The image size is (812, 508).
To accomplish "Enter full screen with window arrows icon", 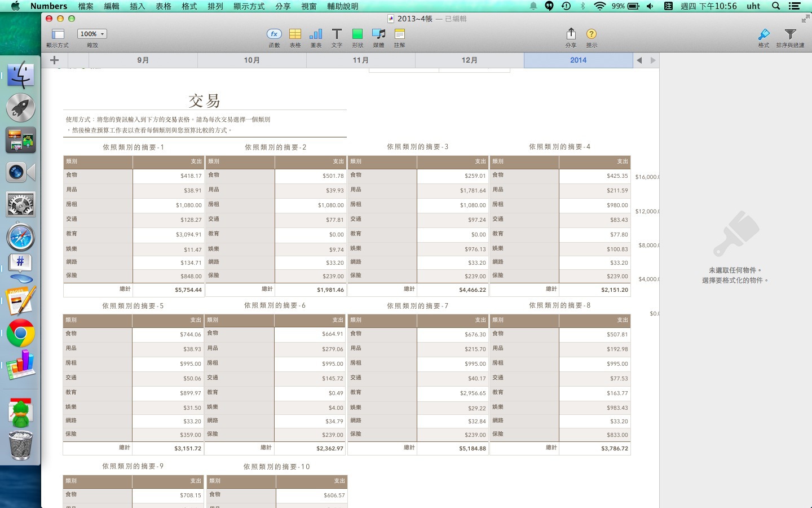I will (805, 19).
